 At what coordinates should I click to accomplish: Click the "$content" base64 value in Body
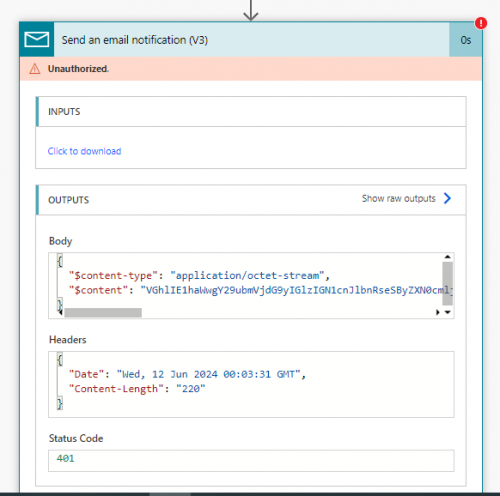(x=297, y=290)
